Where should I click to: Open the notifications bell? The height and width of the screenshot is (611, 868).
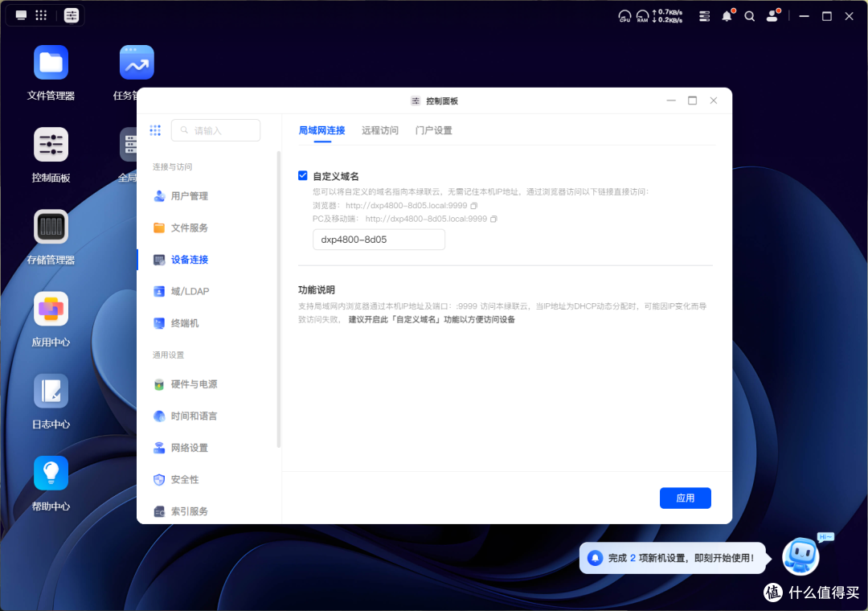click(727, 16)
